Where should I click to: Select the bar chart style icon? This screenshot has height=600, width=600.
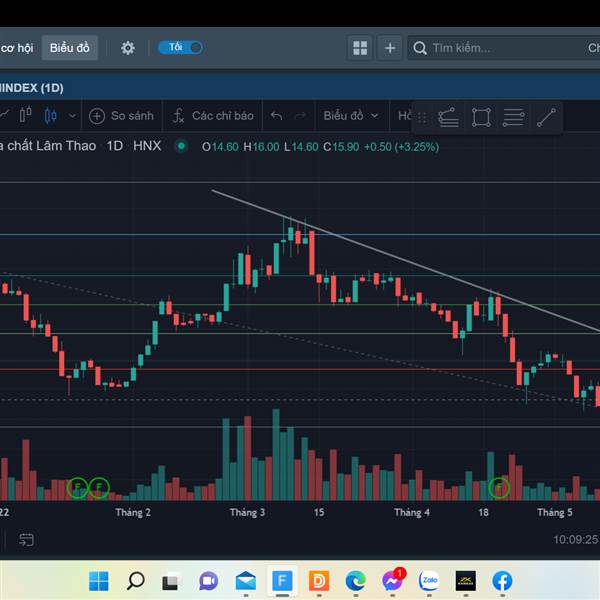[x=25, y=115]
